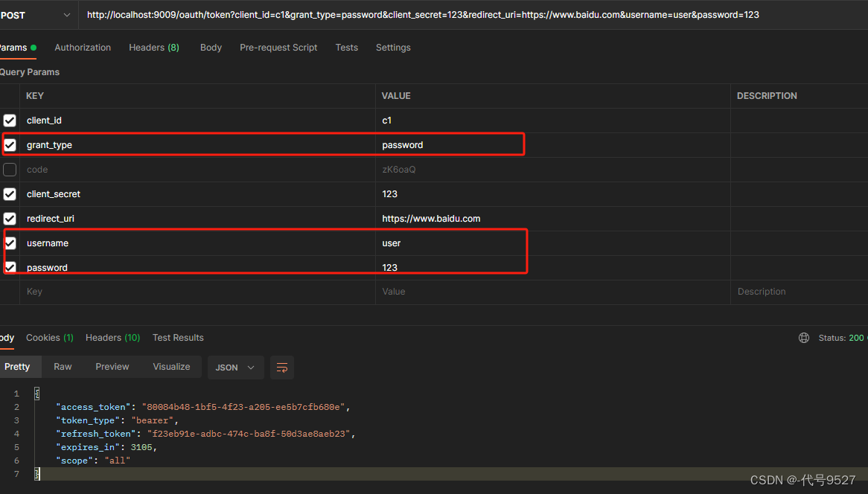The height and width of the screenshot is (494, 868).
Task: Enable the disabled code parameter checkbox
Action: [10, 170]
